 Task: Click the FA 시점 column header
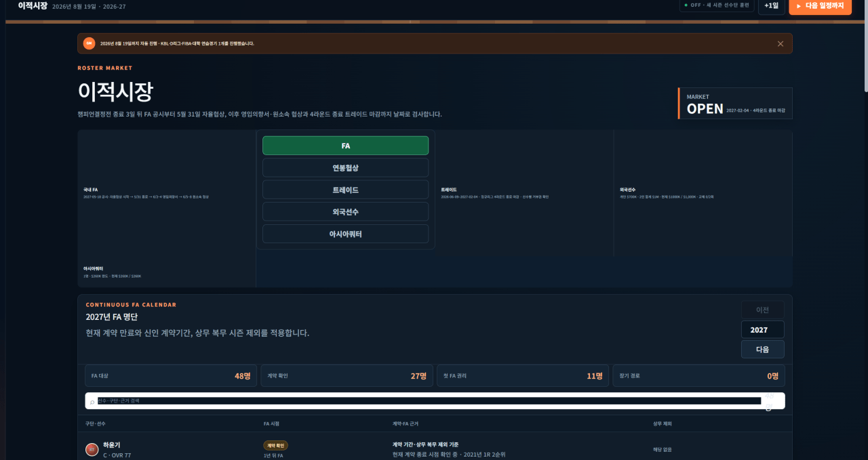[x=271, y=423]
